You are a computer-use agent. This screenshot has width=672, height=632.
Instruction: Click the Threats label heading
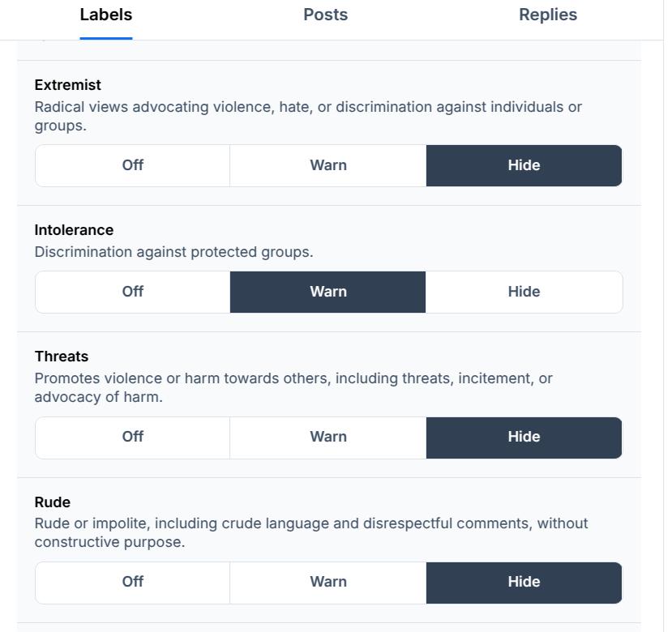[x=62, y=357]
